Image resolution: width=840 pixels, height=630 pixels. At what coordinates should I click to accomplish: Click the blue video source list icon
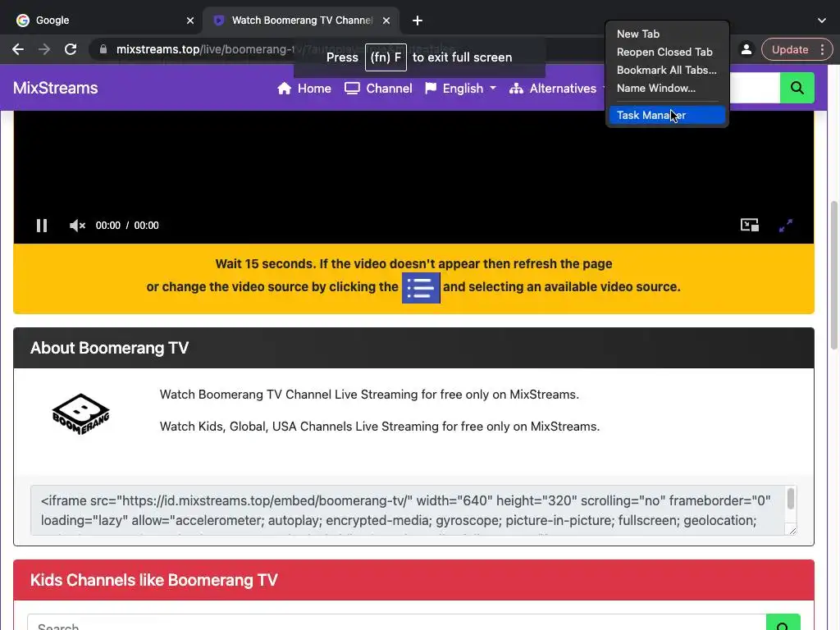coord(421,288)
